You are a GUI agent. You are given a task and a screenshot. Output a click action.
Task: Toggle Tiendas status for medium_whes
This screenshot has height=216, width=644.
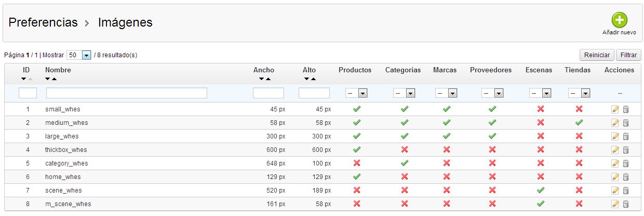[579, 123]
